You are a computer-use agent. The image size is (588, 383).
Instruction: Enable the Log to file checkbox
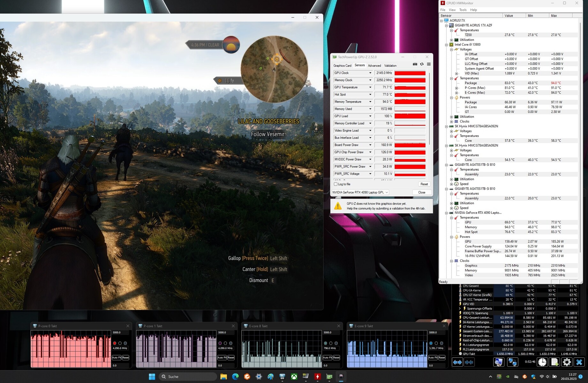click(335, 184)
